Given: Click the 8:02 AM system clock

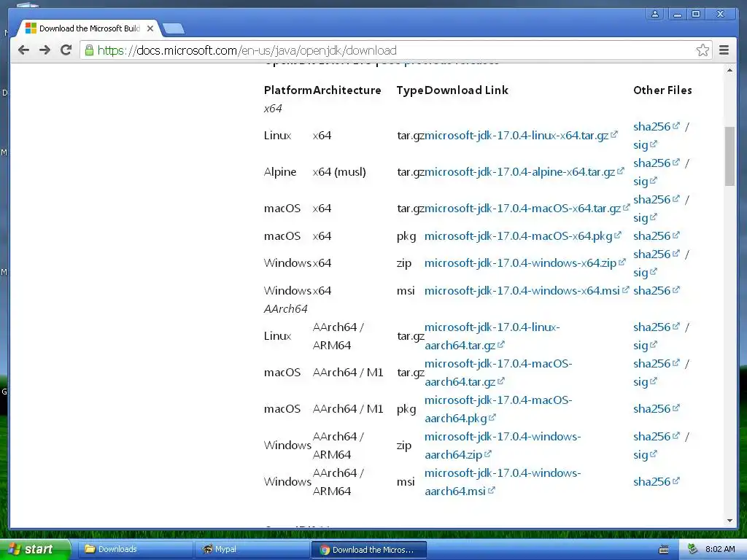Looking at the screenshot, I should click(x=720, y=549).
